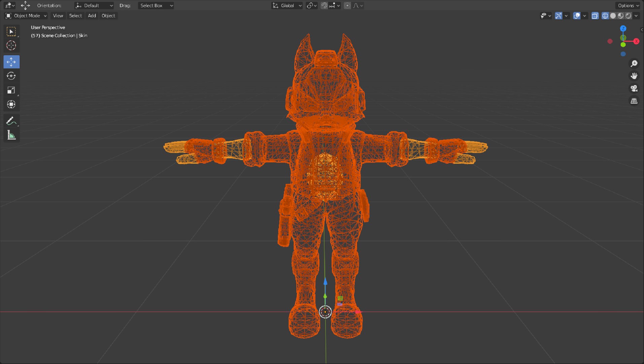
Task: Select the Select Box tool in the toolbar
Action: point(11,31)
